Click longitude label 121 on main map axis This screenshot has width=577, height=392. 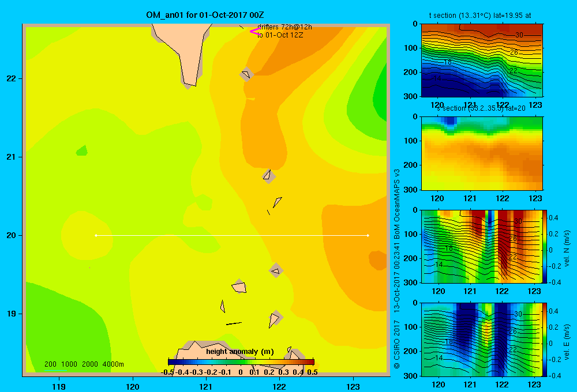tap(206, 386)
